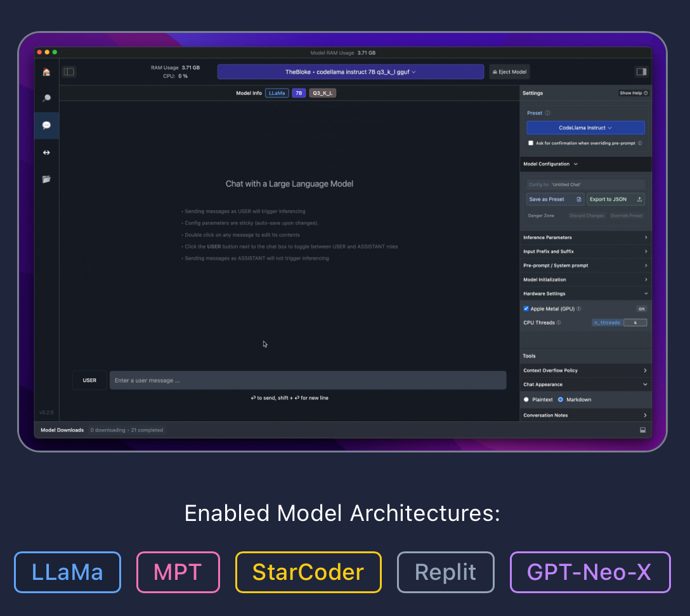Select the Plaintext chat appearance option
The image size is (690, 616).
pos(526,400)
